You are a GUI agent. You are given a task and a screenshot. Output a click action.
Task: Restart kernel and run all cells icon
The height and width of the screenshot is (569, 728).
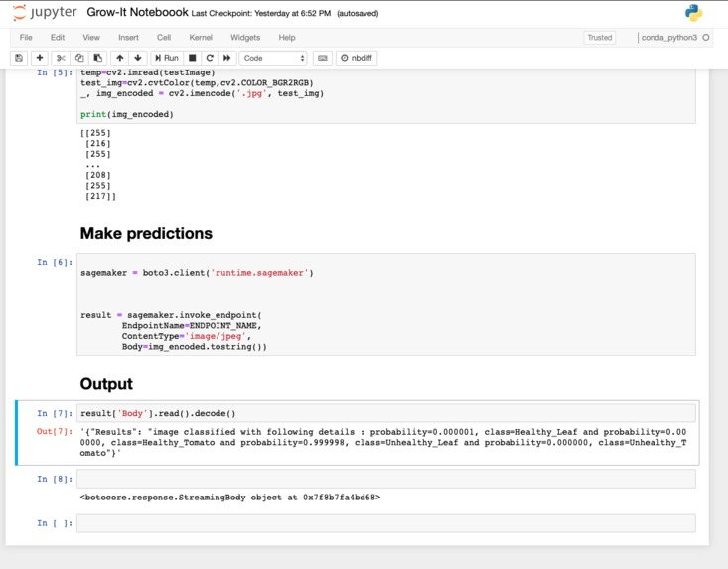(x=227, y=58)
